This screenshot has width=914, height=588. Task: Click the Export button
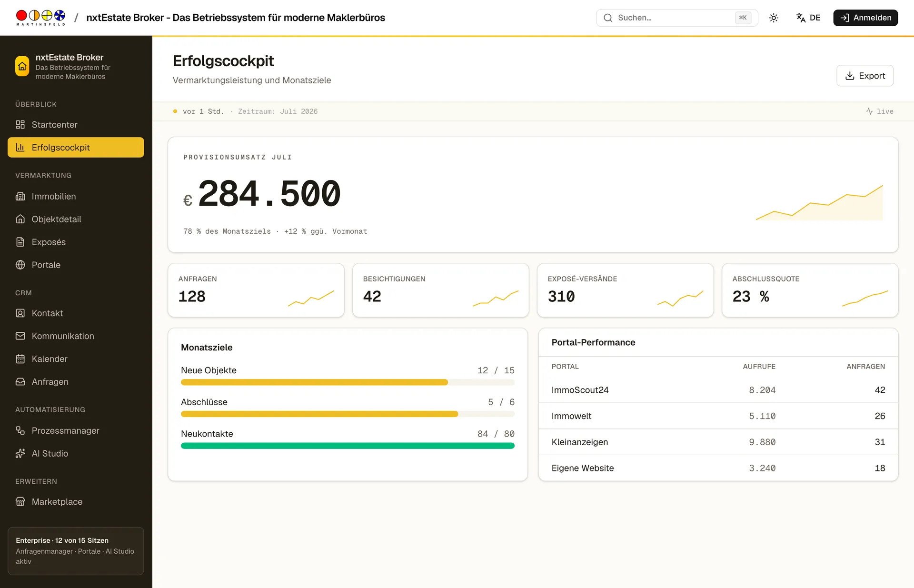pyautogui.click(x=864, y=76)
